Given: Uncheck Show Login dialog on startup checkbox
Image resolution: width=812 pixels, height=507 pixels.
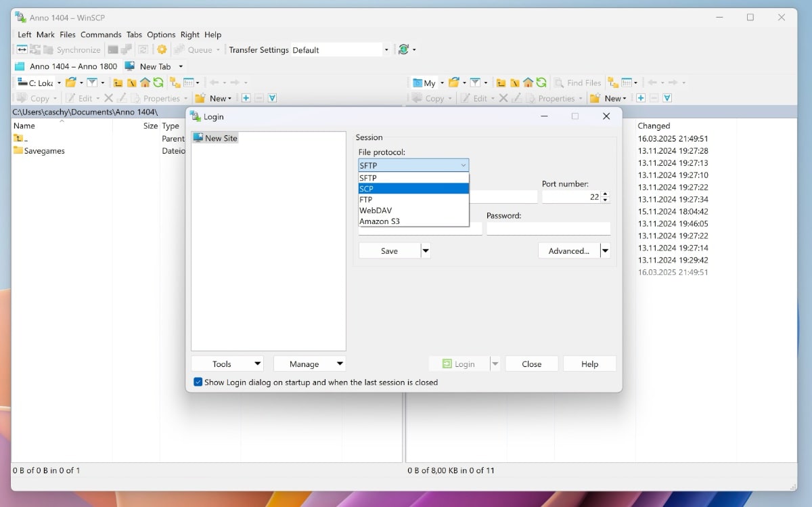Looking at the screenshot, I should pyautogui.click(x=198, y=382).
